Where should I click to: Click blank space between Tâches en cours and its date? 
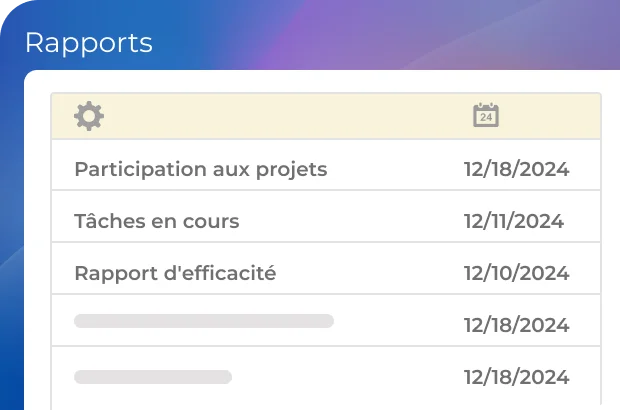350,221
